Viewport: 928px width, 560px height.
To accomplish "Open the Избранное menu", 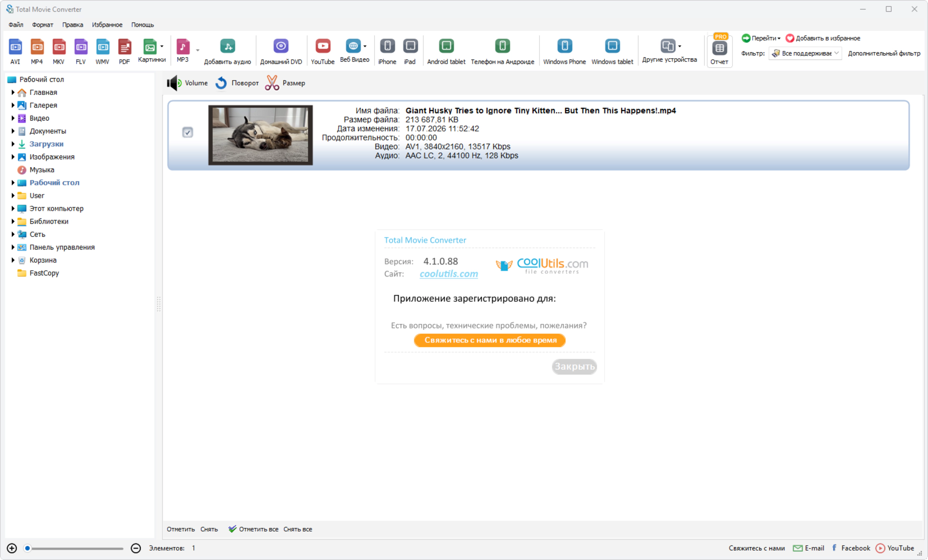I will [x=107, y=25].
